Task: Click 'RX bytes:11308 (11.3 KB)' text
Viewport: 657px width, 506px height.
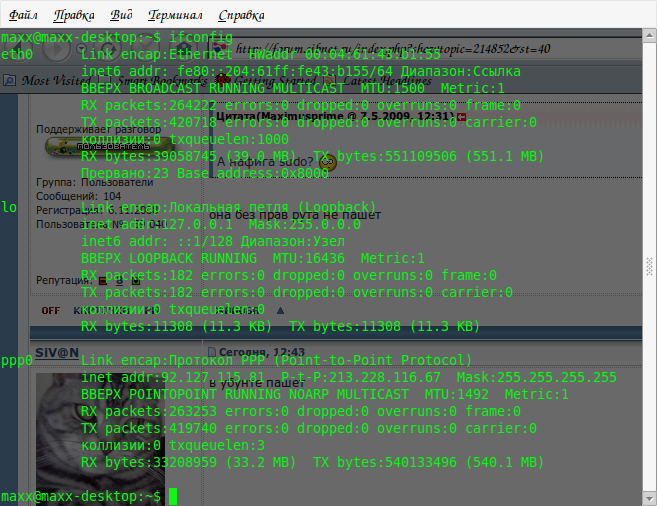Action: pos(177,326)
